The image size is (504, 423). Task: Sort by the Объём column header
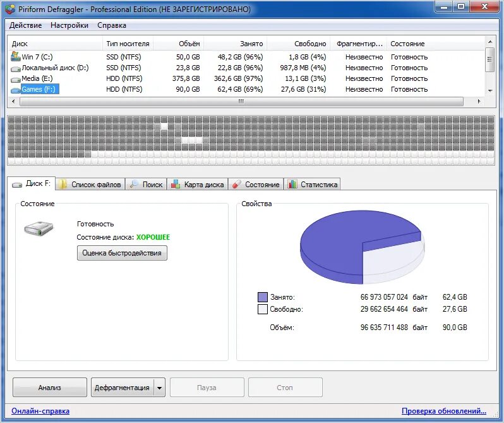click(178, 44)
